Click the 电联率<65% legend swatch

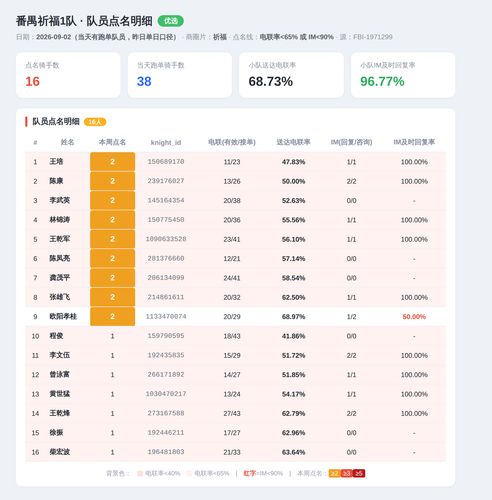coord(189,473)
